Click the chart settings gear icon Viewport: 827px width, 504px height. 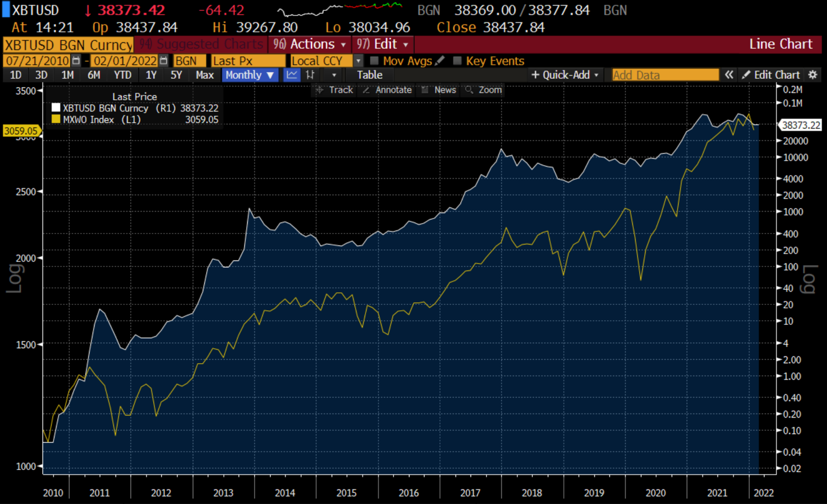pyautogui.click(x=813, y=75)
